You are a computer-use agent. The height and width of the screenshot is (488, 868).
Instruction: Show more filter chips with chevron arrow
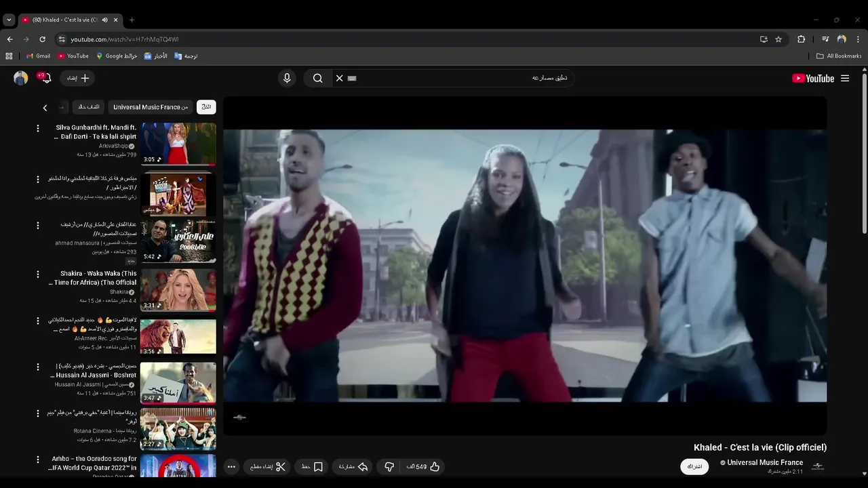point(45,108)
